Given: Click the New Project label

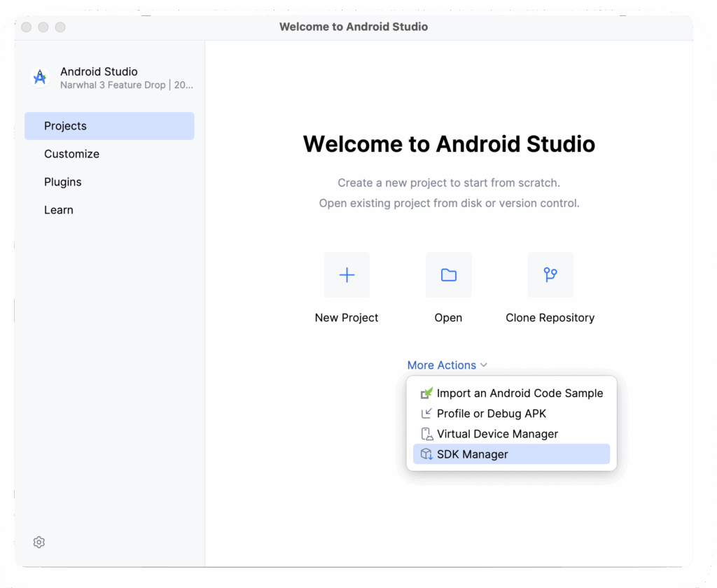Looking at the screenshot, I should tap(347, 318).
